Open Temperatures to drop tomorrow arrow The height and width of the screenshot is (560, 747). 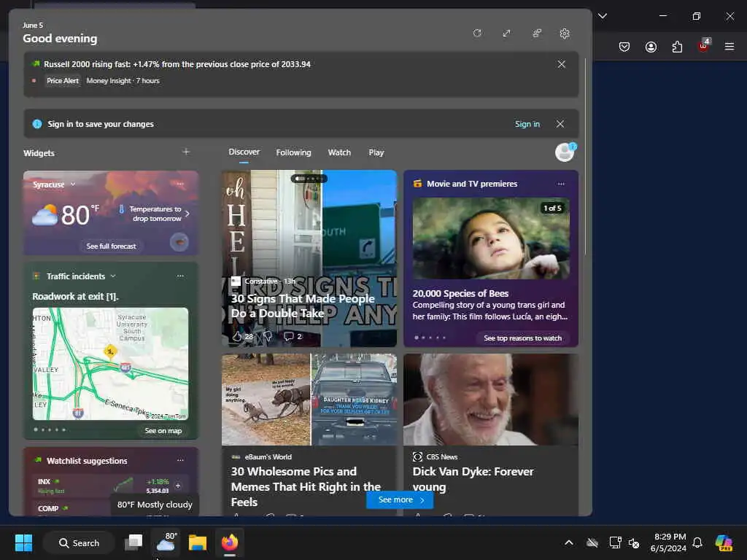click(187, 214)
